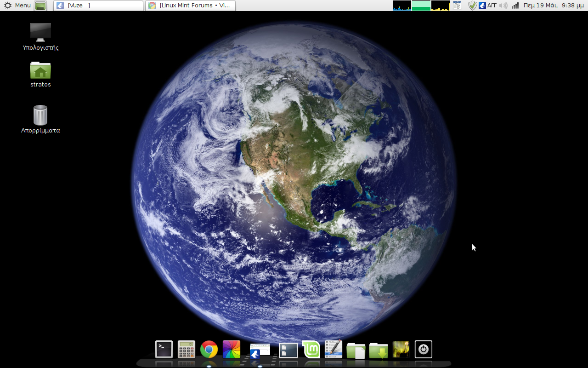Click the network signal strength icon
The width and height of the screenshot is (588, 368).
pos(515,6)
